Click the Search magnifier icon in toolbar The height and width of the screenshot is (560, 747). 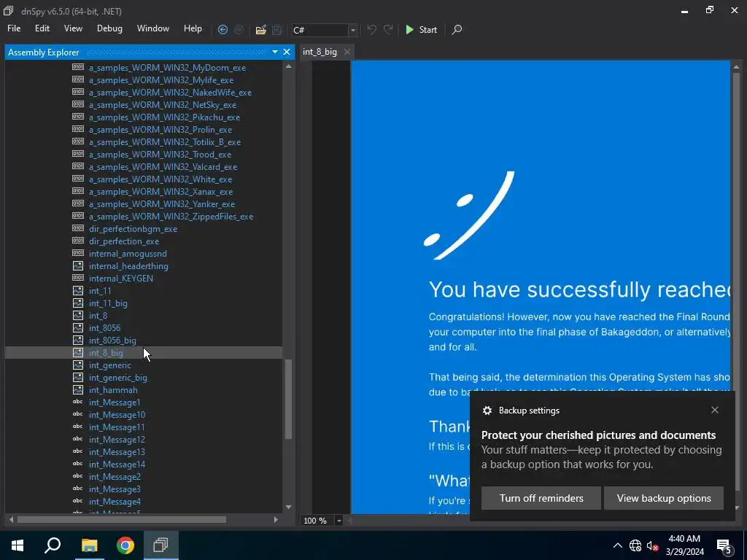point(457,29)
